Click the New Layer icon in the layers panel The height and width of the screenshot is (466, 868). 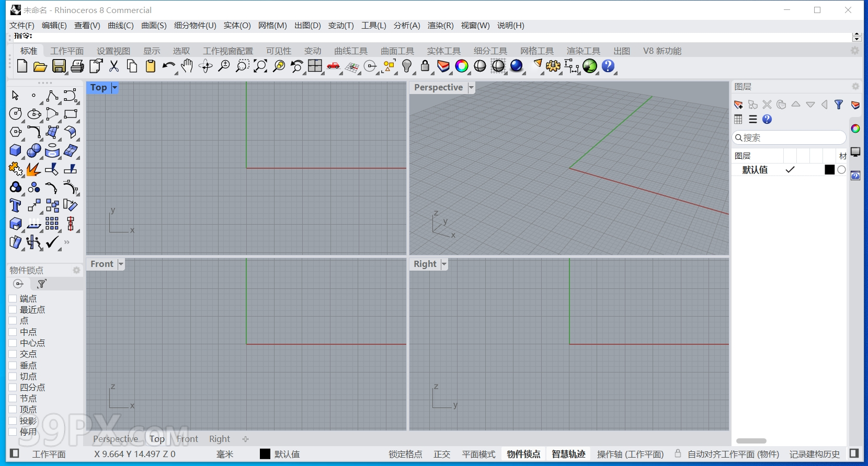738,104
